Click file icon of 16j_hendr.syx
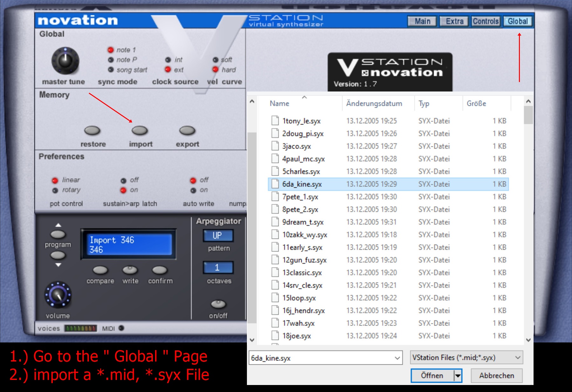 coord(275,310)
